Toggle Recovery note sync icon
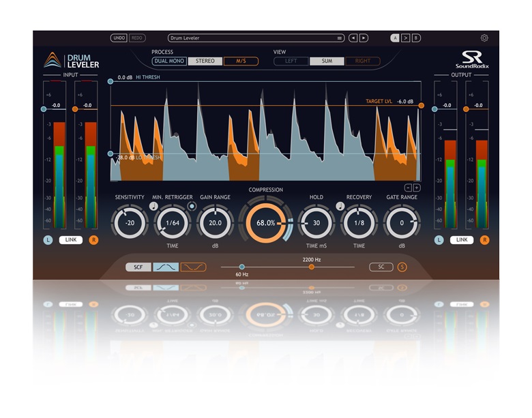Viewport: 532px width, 418px height. (x=340, y=206)
